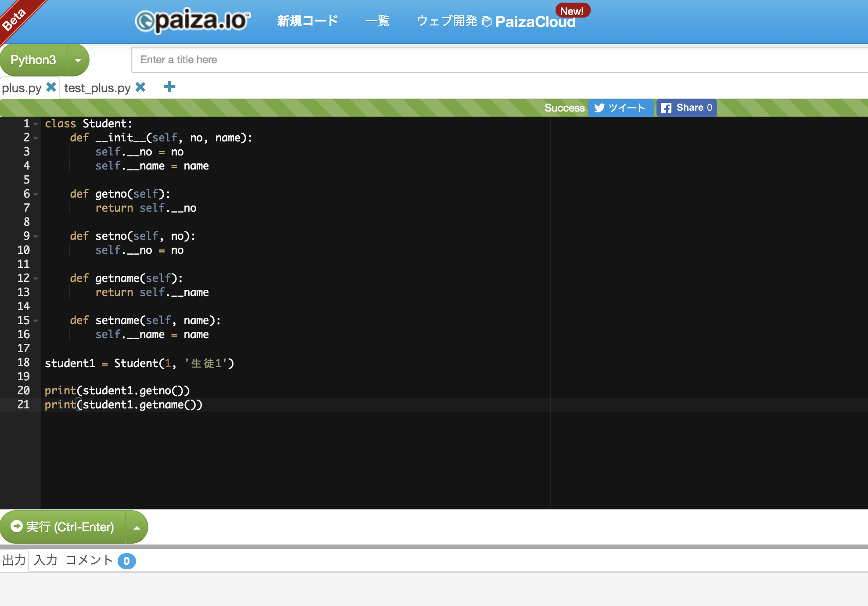
Task: Open 新規コード new code link
Action: click(x=307, y=21)
